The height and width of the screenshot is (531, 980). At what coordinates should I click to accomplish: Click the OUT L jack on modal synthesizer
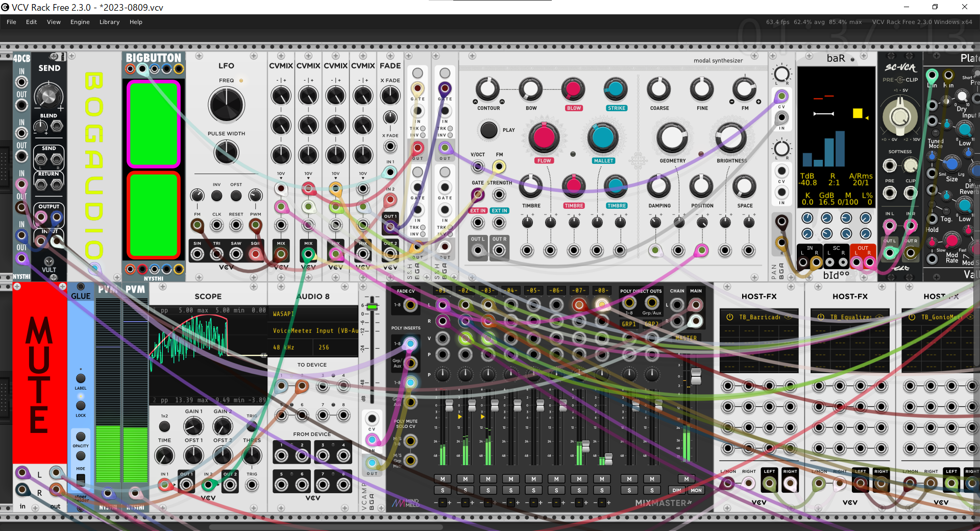tap(478, 250)
